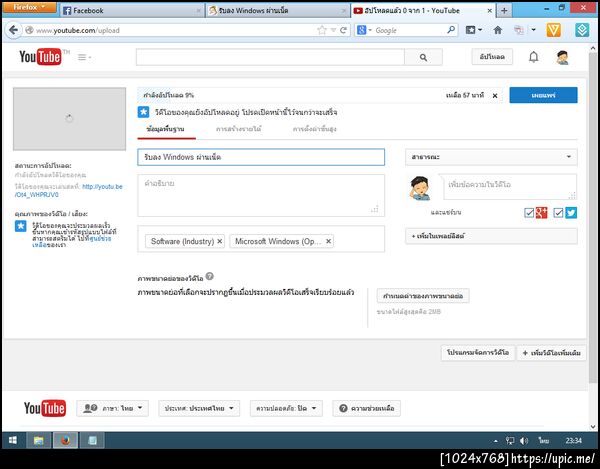Screen dimensions: 600x469
Task: Click the Twitter share icon
Action: 571,213
